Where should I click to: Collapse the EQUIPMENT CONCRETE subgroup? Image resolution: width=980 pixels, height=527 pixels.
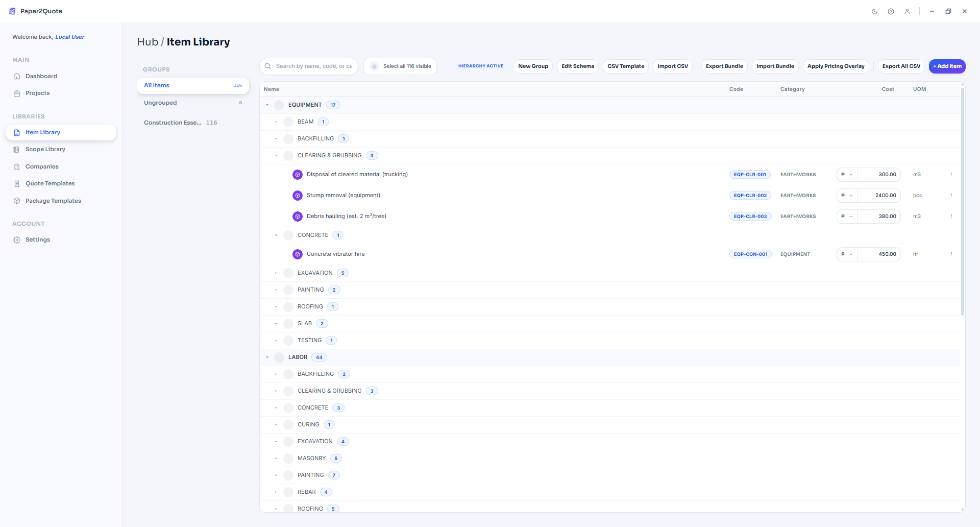coord(276,235)
